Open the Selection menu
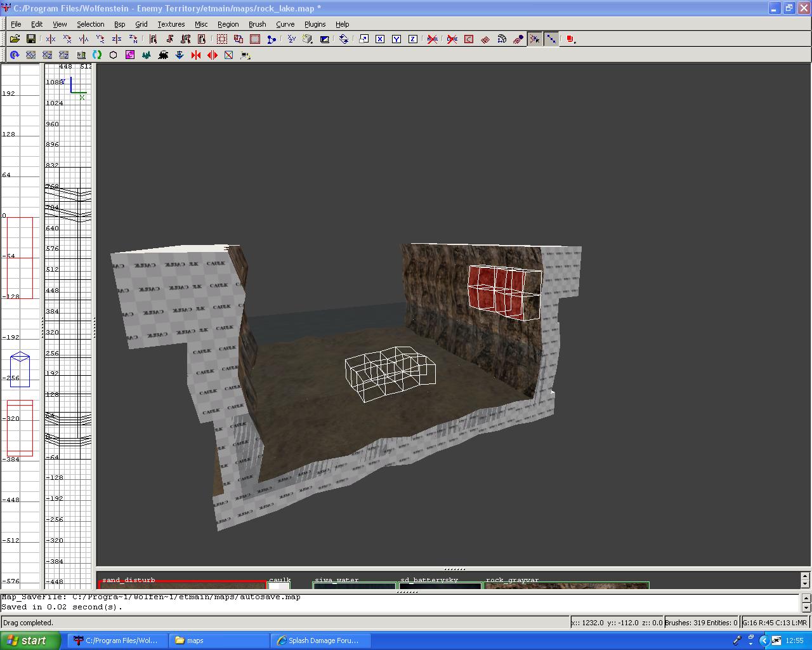 91,24
